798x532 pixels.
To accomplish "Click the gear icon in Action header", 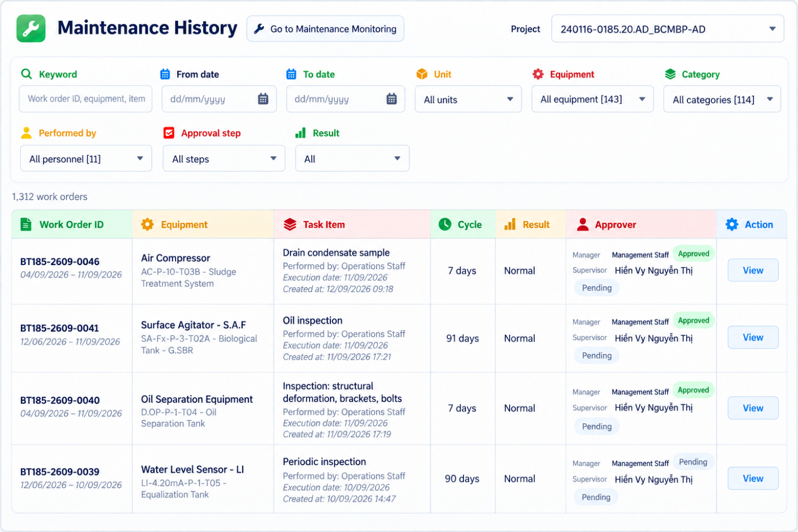I will click(x=732, y=225).
